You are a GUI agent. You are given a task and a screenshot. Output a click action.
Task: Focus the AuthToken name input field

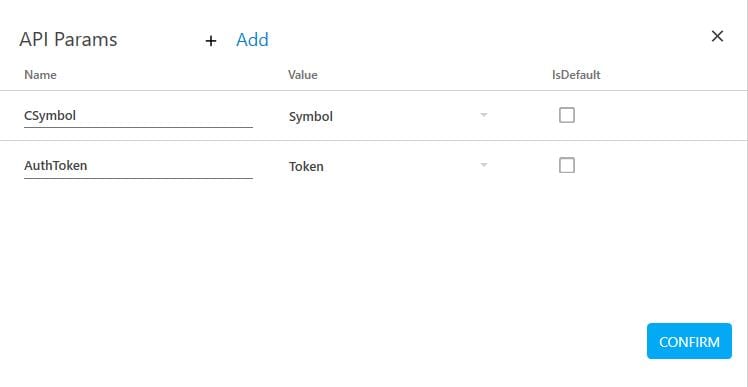(x=138, y=166)
